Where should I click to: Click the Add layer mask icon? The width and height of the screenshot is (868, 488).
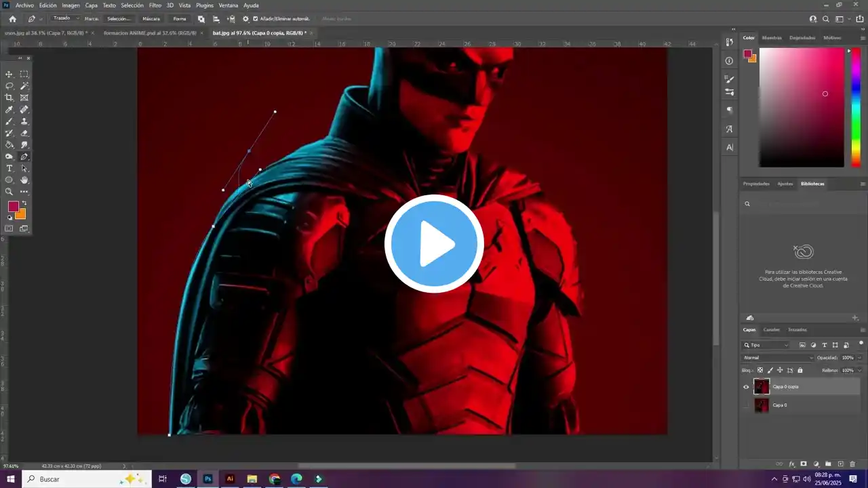click(804, 464)
